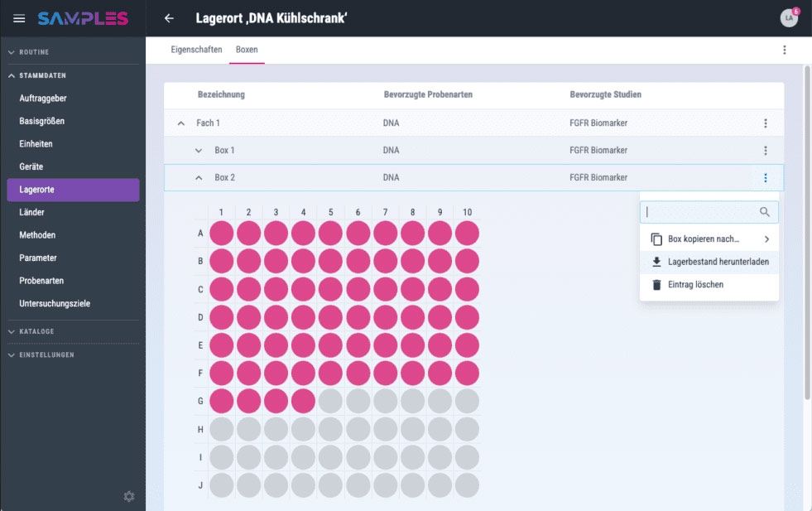Screen dimensions: 812x511
Task: Collapse the Box 2 row
Action: click(199, 177)
